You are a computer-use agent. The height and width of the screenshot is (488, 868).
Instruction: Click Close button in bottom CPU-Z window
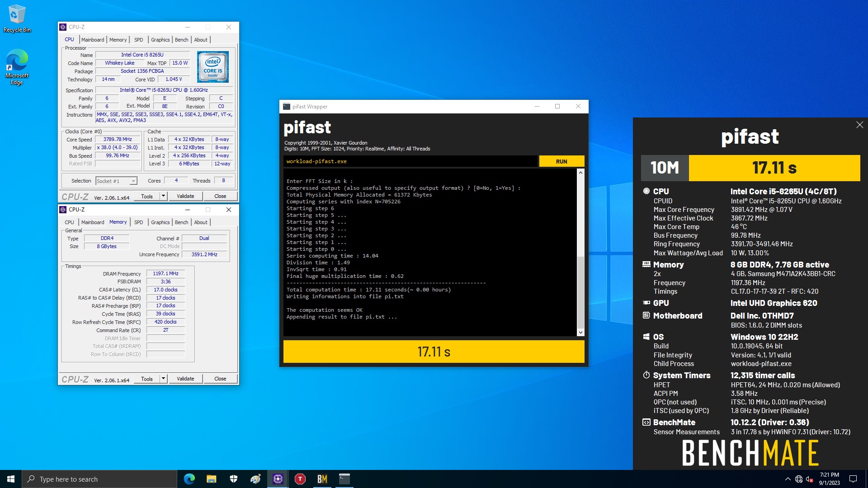pos(220,379)
